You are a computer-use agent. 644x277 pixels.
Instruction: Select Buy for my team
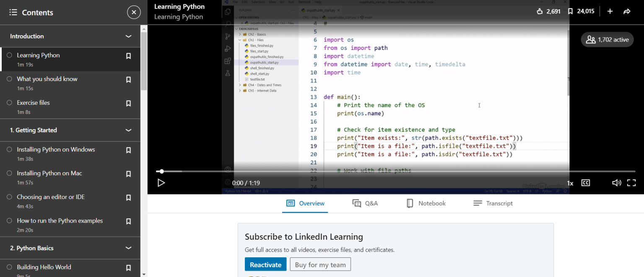click(320, 264)
